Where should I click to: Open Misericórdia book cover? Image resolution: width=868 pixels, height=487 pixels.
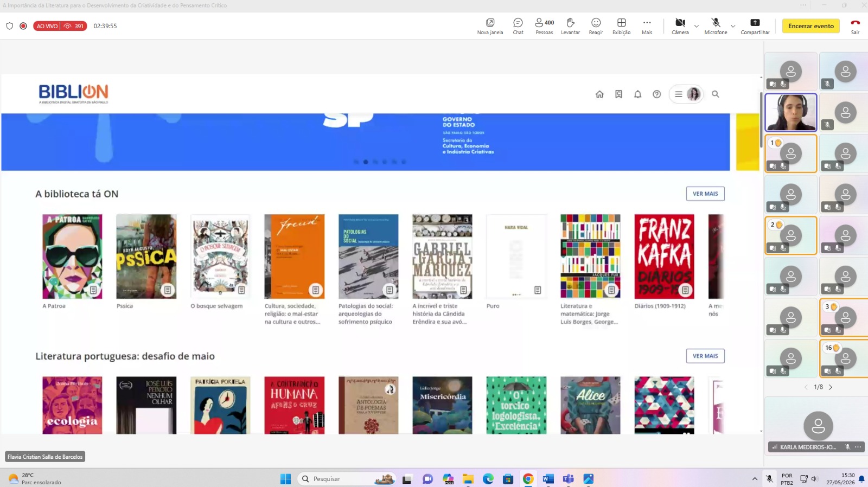coord(442,405)
